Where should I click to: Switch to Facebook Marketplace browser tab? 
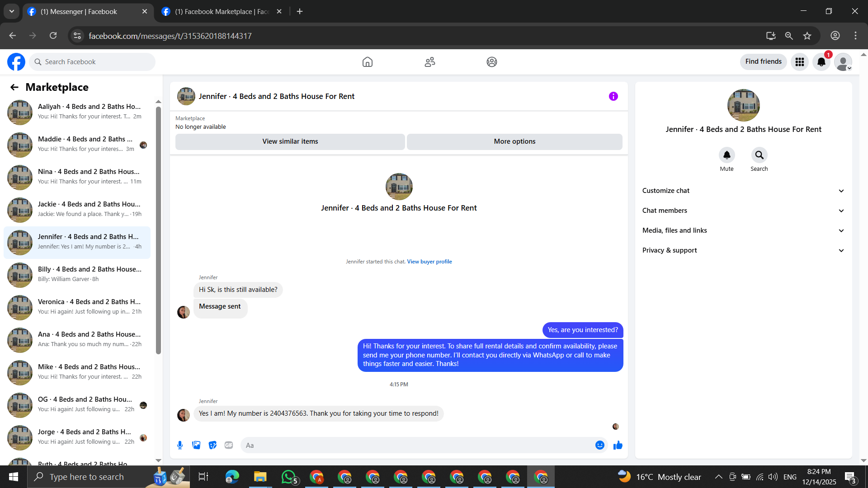pos(222,12)
